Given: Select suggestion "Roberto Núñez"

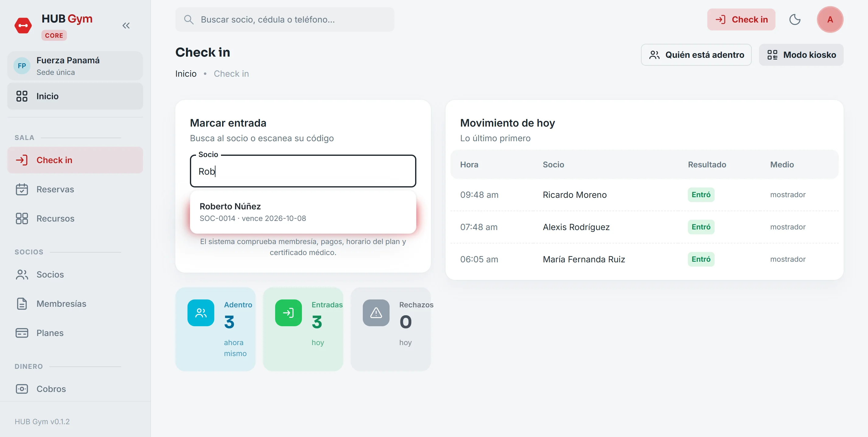Looking at the screenshot, I should click(303, 212).
